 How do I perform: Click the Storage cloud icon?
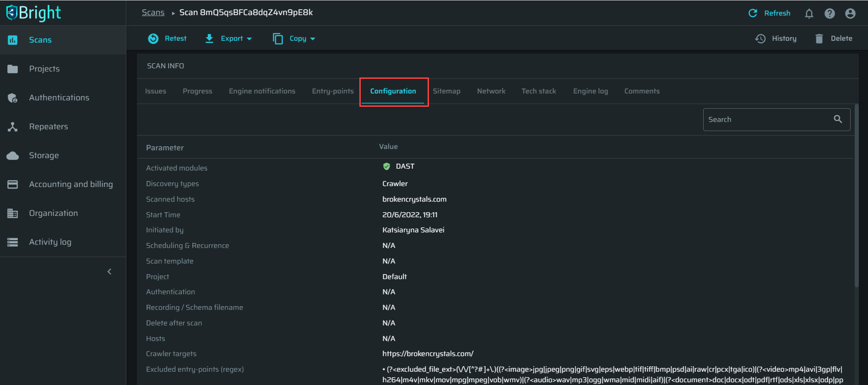point(13,156)
